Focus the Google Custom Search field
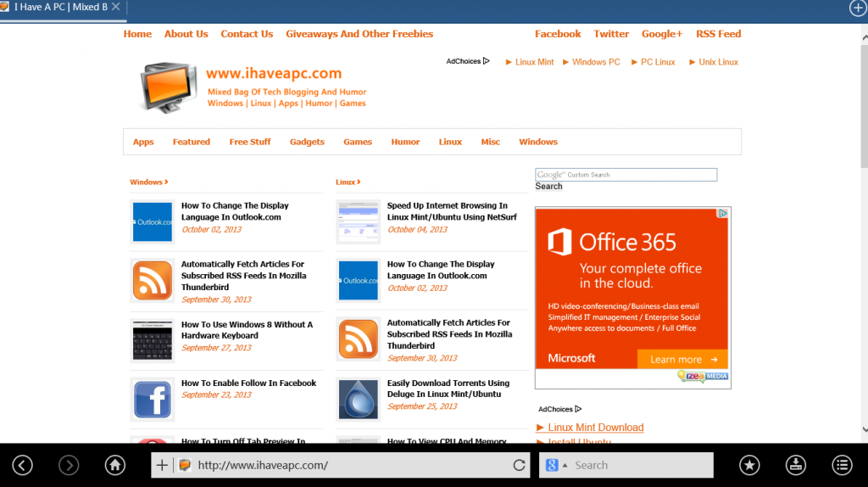The width and height of the screenshot is (868, 487). tap(626, 175)
